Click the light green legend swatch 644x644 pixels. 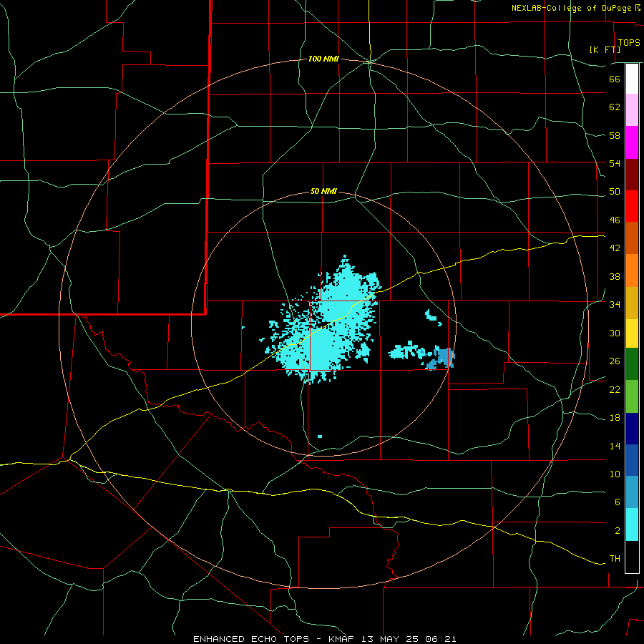(632, 396)
